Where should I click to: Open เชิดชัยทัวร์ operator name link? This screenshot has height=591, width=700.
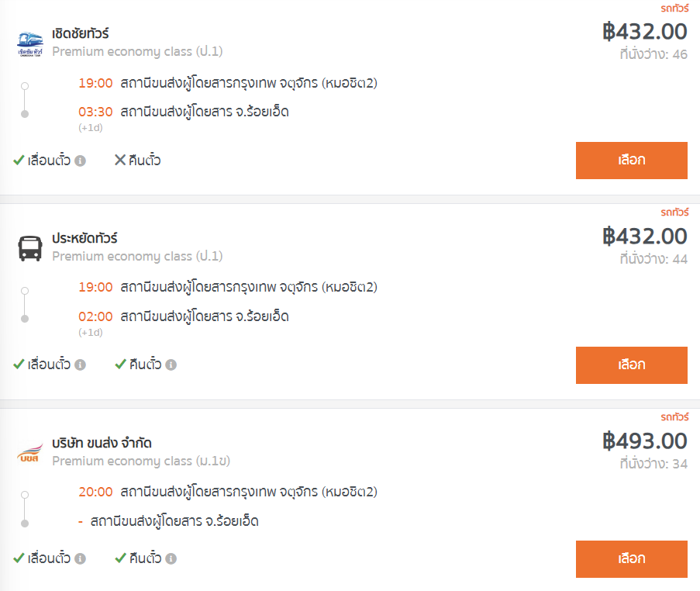pos(81,34)
